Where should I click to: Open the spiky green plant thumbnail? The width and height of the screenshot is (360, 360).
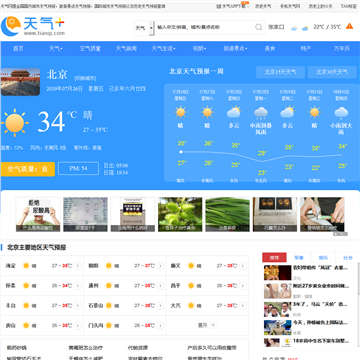(180, 214)
